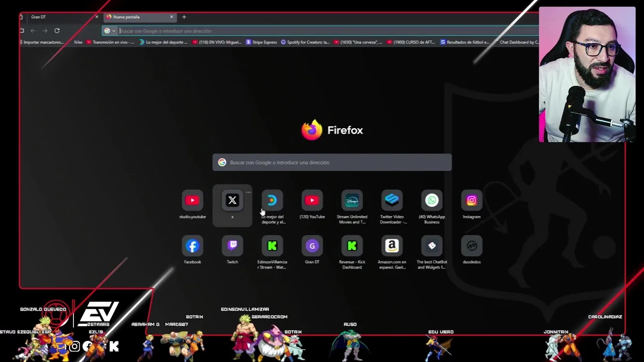Open the three-dot menu on X tile

[x=248, y=192]
